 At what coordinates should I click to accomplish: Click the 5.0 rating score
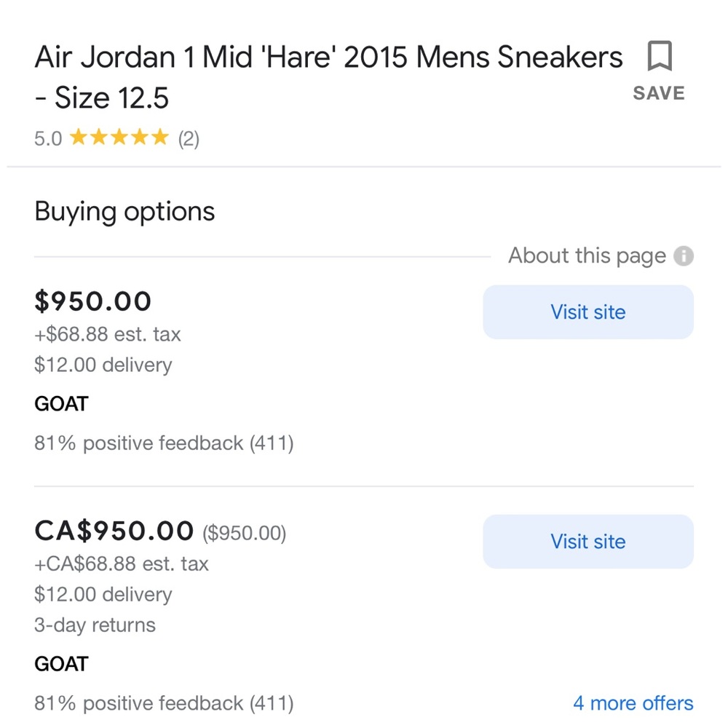click(47, 138)
